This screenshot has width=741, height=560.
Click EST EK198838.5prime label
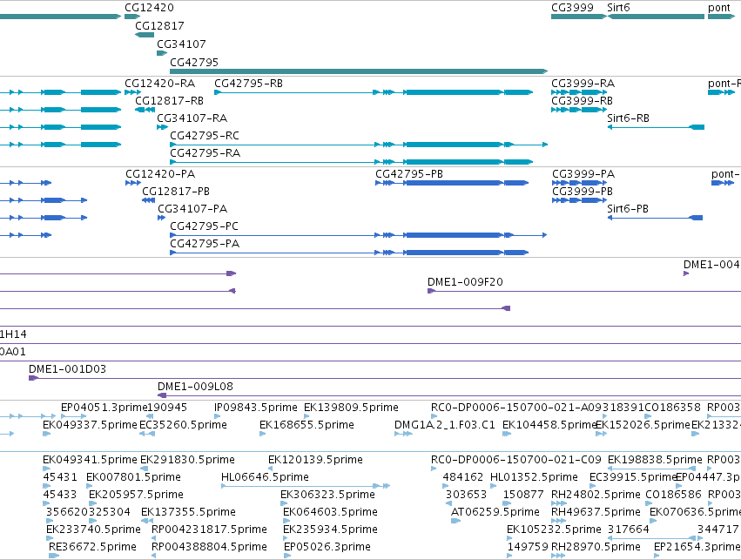(x=655, y=460)
